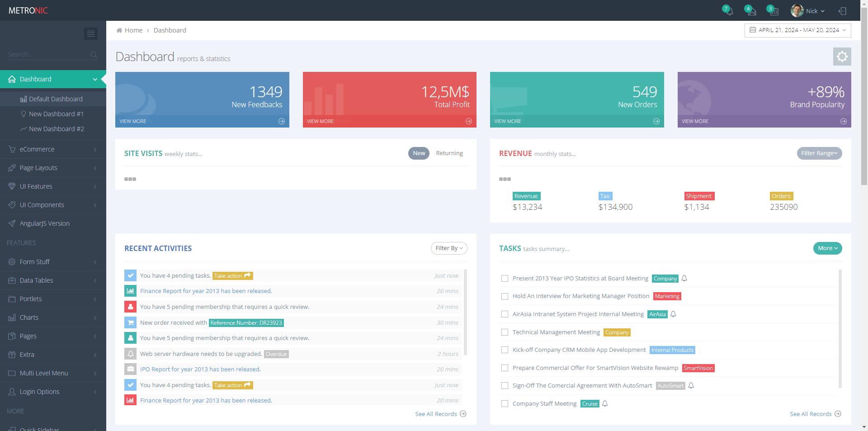Screen dimensions: 868x431
Task: Click bell icon beside AutoSmart agreement task
Action: (x=691, y=386)
